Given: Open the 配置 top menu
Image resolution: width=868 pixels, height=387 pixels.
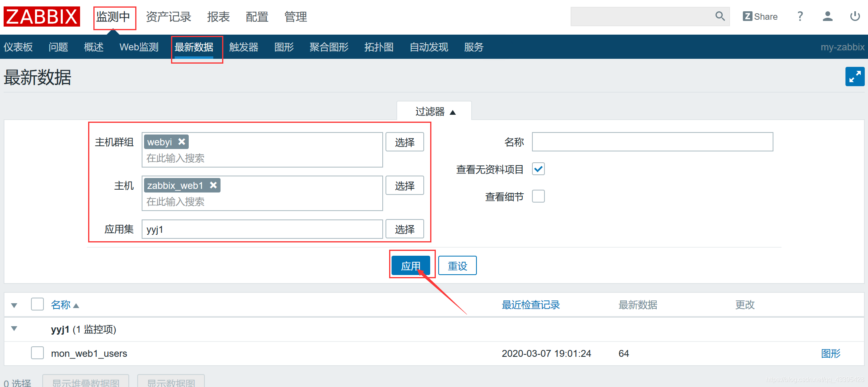Looking at the screenshot, I should [x=257, y=17].
